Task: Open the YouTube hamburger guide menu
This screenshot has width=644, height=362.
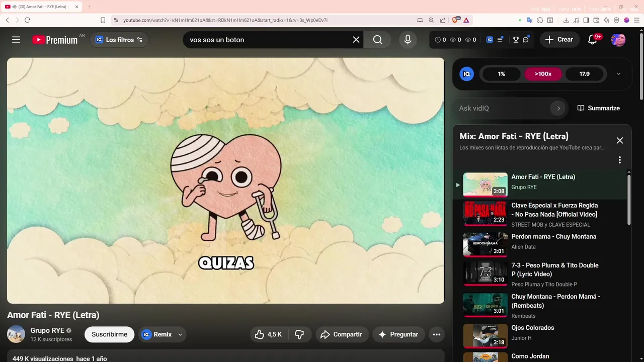Action: tap(16, 40)
